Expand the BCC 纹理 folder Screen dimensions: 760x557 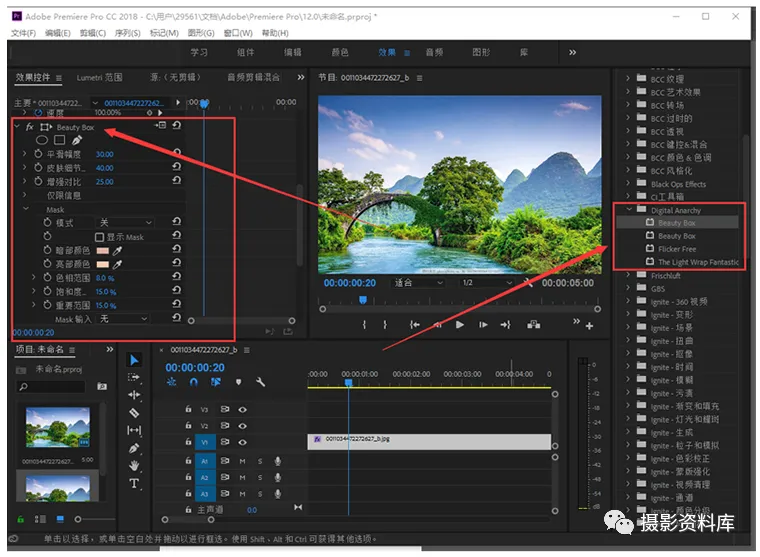pos(628,78)
